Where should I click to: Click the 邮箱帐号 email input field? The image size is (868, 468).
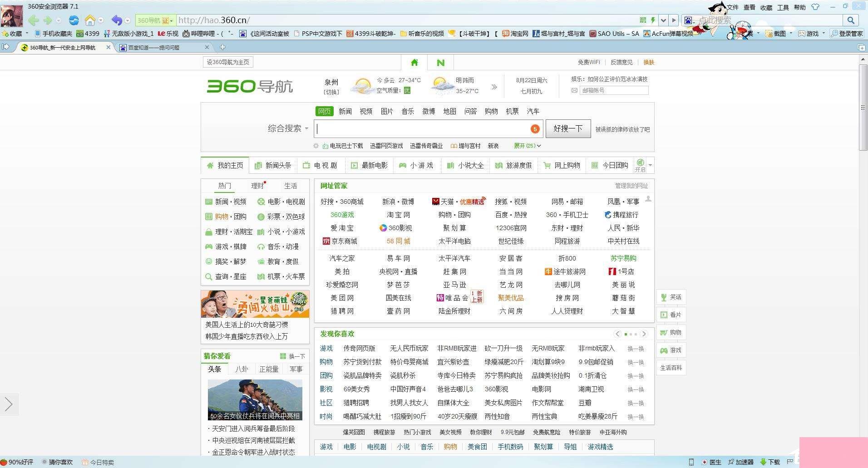[614, 90]
